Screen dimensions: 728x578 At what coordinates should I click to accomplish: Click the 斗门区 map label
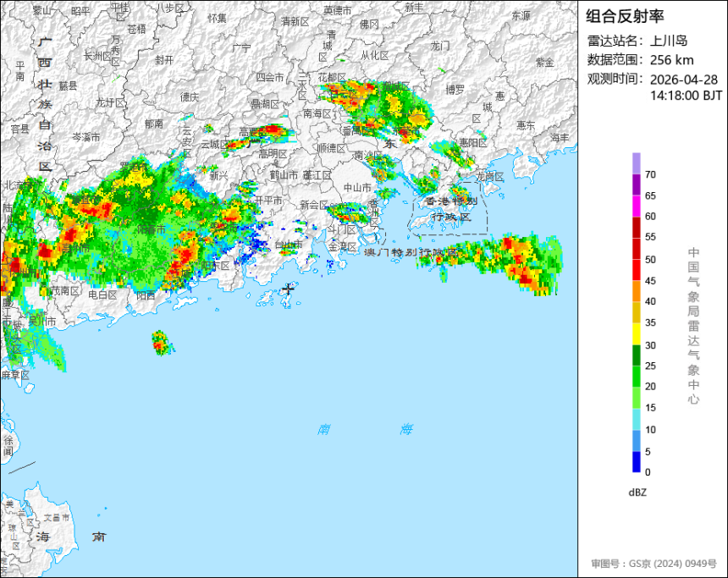pos(341,228)
